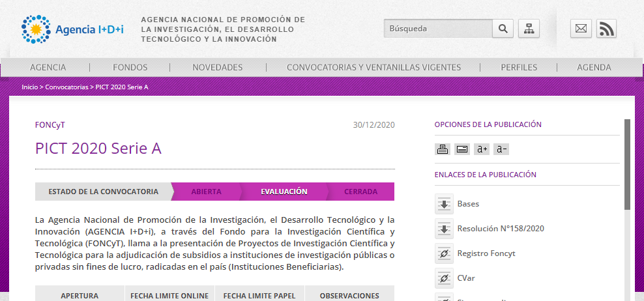Open the PERFILES menu
The width and height of the screenshot is (644, 301).
[519, 67]
